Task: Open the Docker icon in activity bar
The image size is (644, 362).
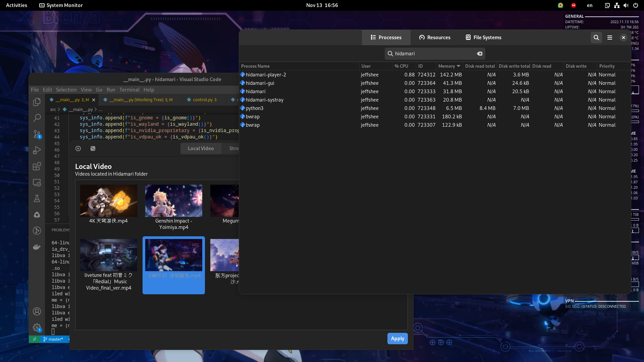Action: [37, 247]
